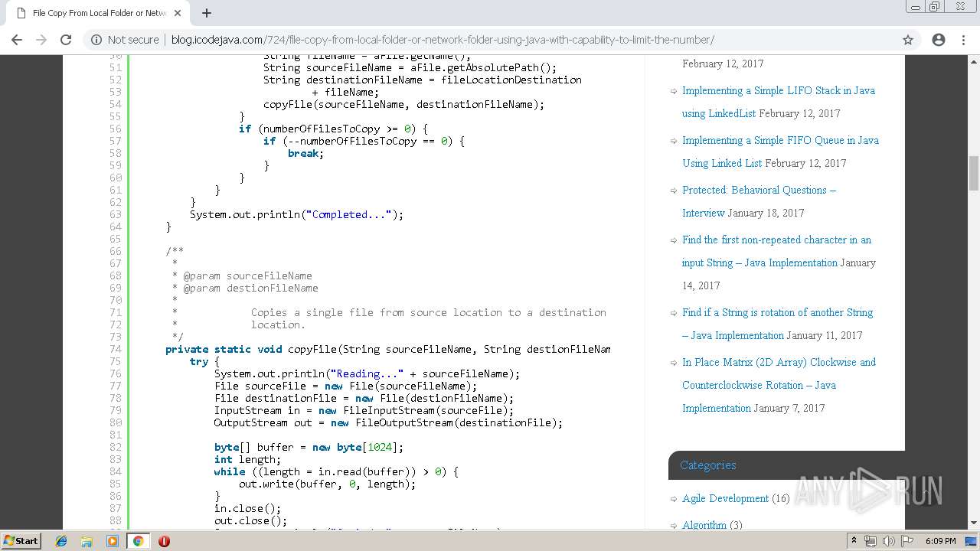The height and width of the screenshot is (551, 980).
Task: Open Find the first non-repeated character post
Action: [776, 251]
